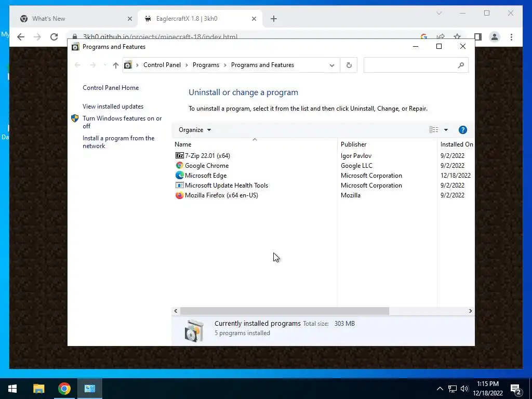
Task: Click Chrome's back arrow button
Action: tap(21, 37)
